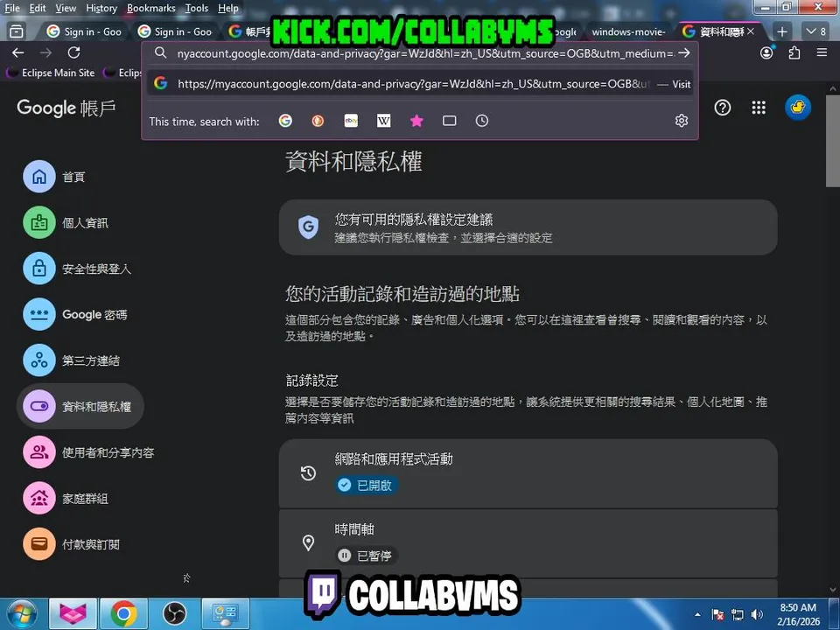Image resolution: width=840 pixels, height=630 pixels.
Task: Open the taskbar clock showing 8:50 AM
Action: coord(798,614)
